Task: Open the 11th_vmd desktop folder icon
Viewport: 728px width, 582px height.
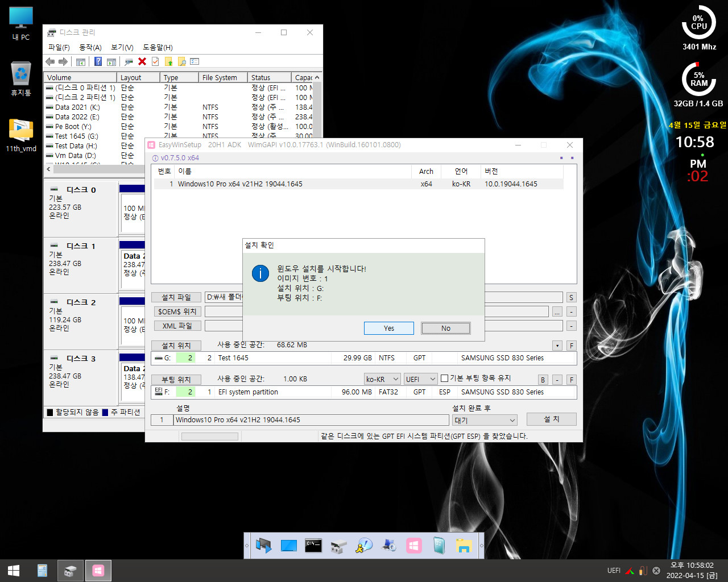Action: coord(21,135)
